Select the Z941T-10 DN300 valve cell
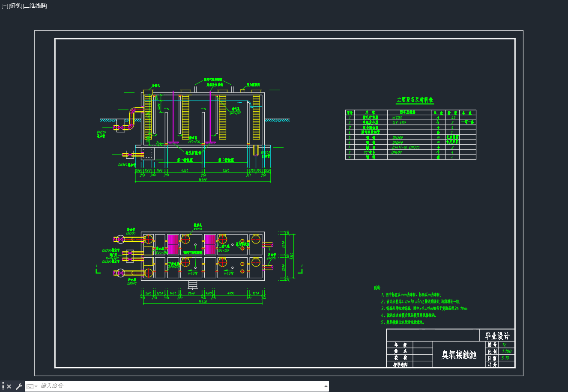The width and height of the screenshot is (568, 392). [406, 147]
